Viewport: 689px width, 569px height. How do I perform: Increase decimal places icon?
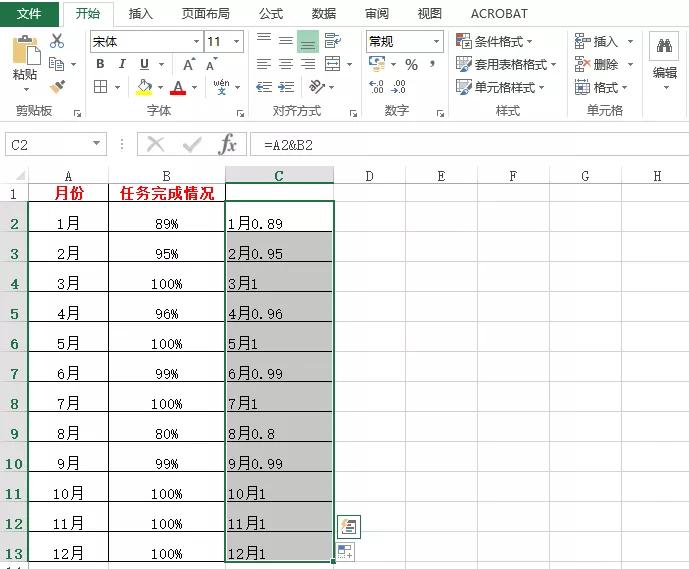(377, 87)
